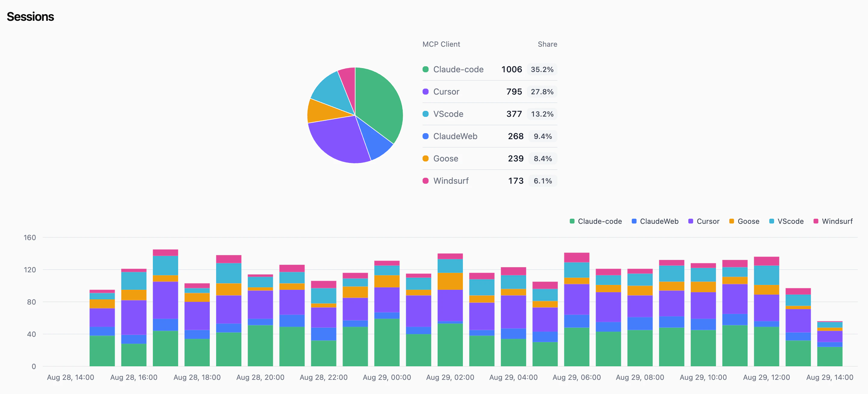The image size is (868, 394).
Task: Click the green Claude-code dot in the table
Action: click(x=426, y=70)
